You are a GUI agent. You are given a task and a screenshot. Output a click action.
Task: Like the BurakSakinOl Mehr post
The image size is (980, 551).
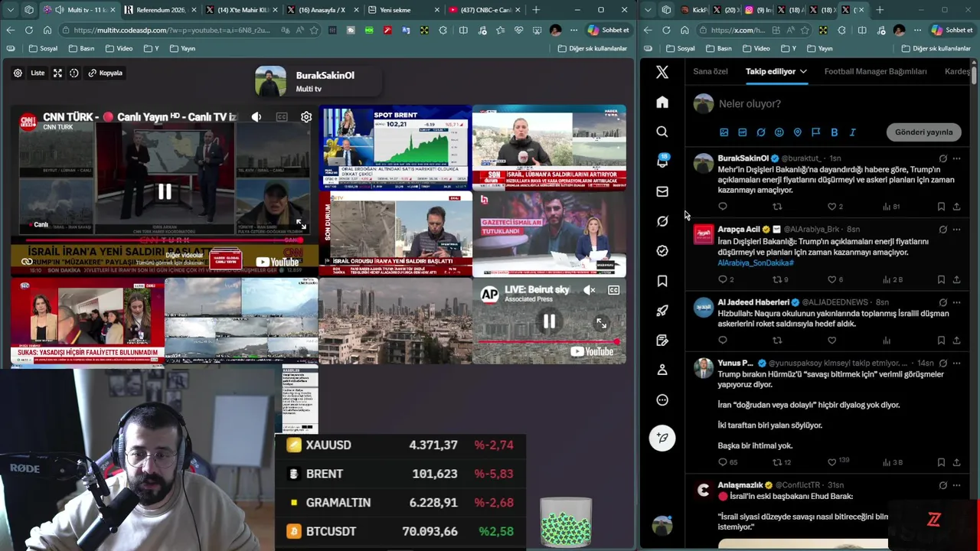tap(832, 207)
